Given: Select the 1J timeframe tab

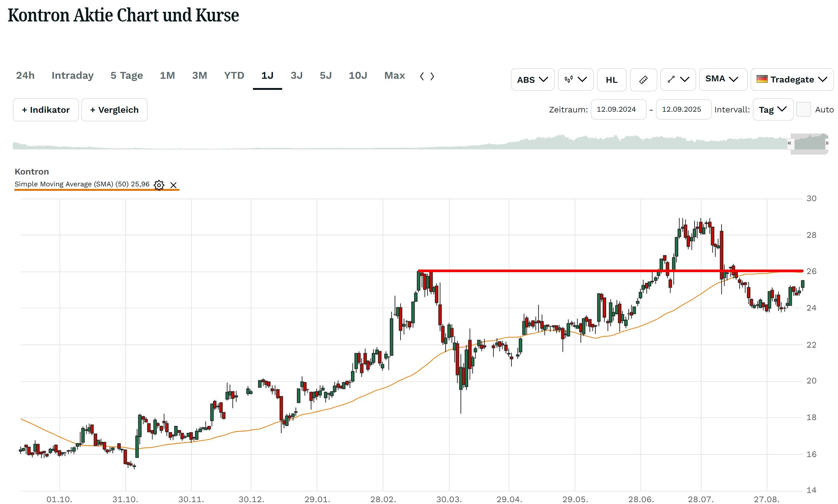Looking at the screenshot, I should click(267, 75).
